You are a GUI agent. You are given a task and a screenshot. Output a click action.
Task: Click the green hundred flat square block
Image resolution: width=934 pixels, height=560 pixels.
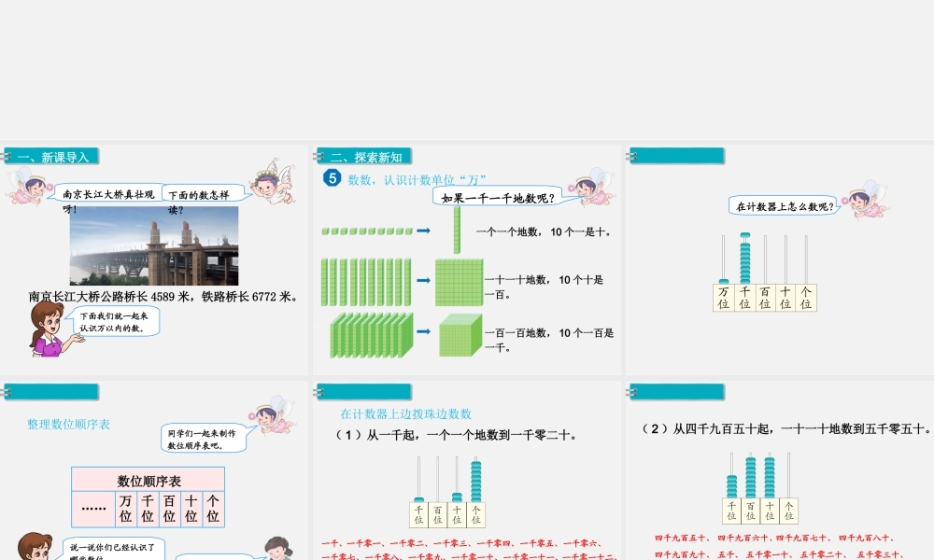459,281
